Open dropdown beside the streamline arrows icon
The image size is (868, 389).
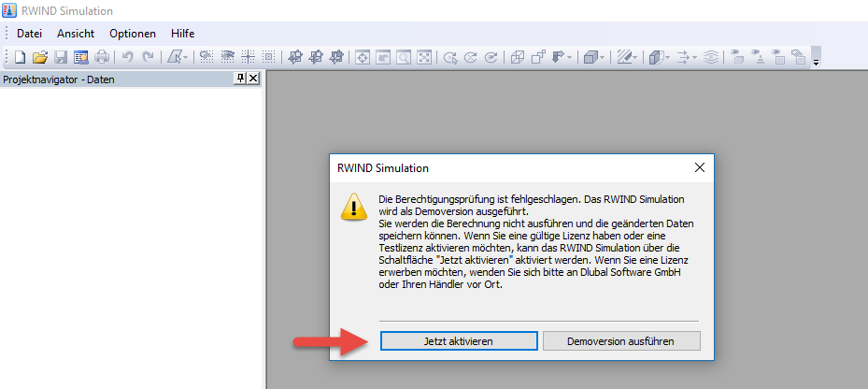(x=695, y=57)
